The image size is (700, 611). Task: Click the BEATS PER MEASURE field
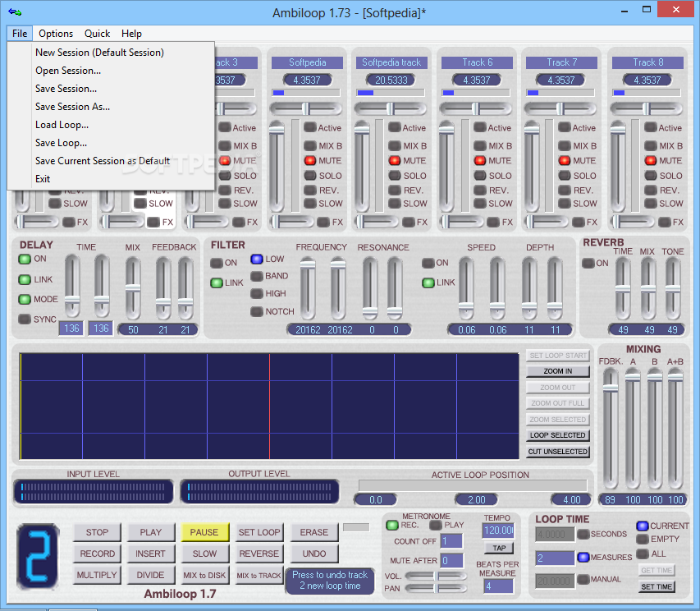[x=498, y=586]
